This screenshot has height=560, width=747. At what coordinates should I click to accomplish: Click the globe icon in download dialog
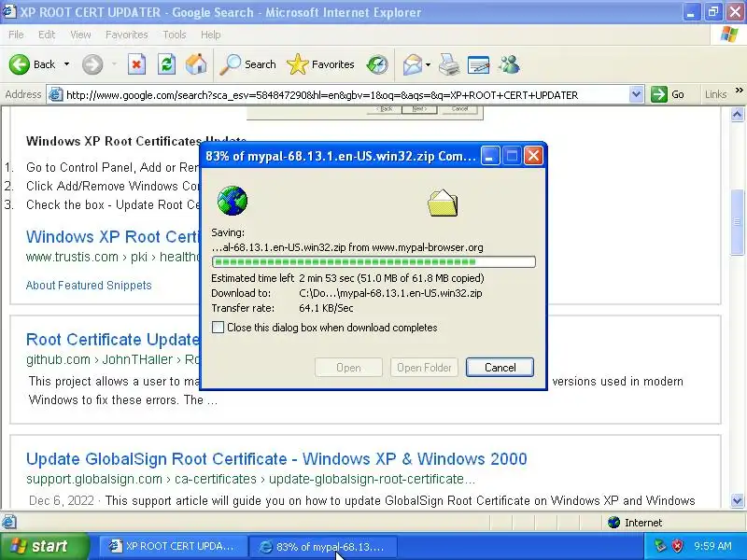(232, 201)
